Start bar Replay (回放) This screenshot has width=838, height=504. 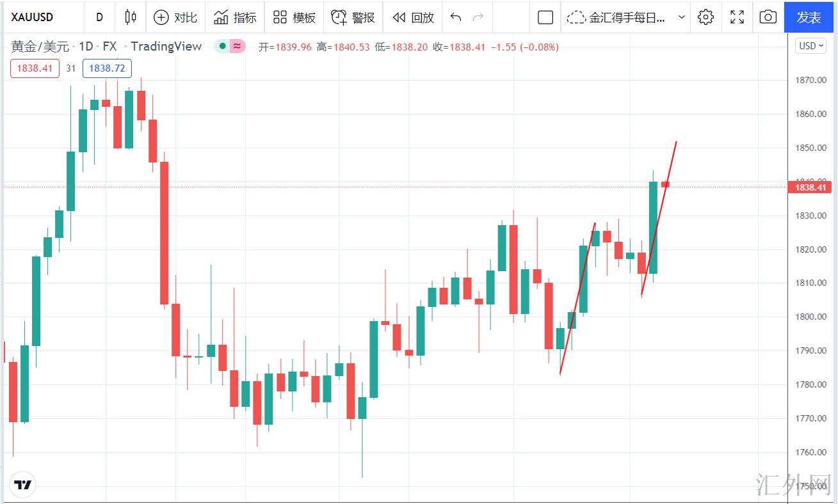(413, 17)
